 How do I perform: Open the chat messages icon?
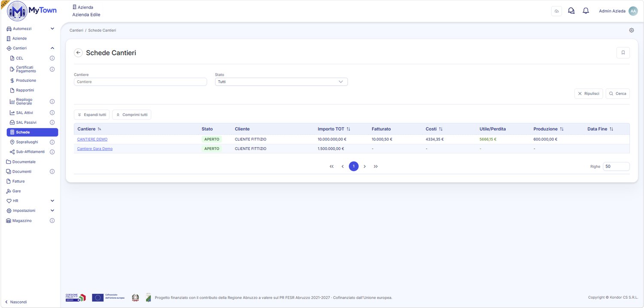pos(571,11)
